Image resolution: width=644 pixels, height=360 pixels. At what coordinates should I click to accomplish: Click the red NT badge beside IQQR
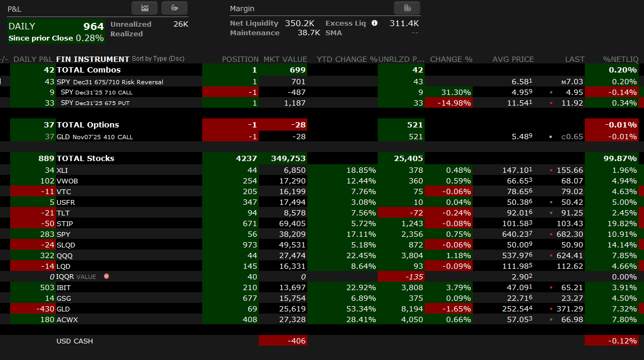107,277
